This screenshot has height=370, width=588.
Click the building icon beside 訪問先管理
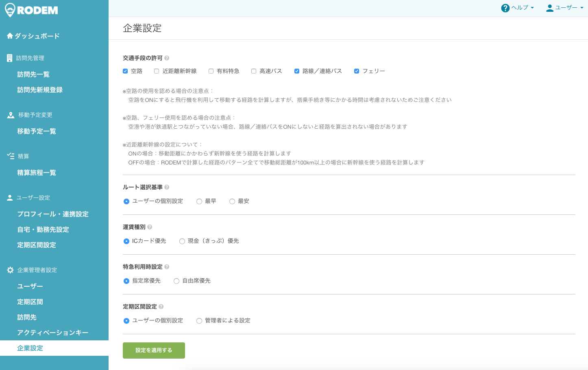point(9,58)
